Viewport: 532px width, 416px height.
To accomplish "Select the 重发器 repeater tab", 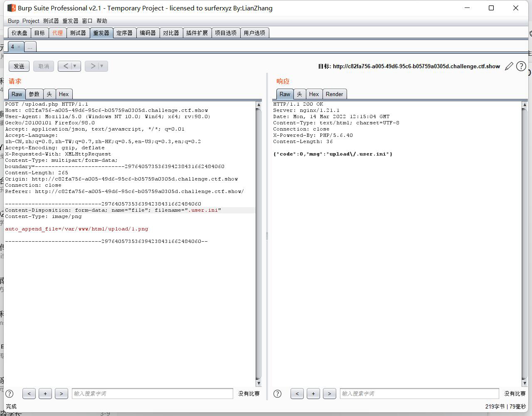I will pyautogui.click(x=101, y=33).
